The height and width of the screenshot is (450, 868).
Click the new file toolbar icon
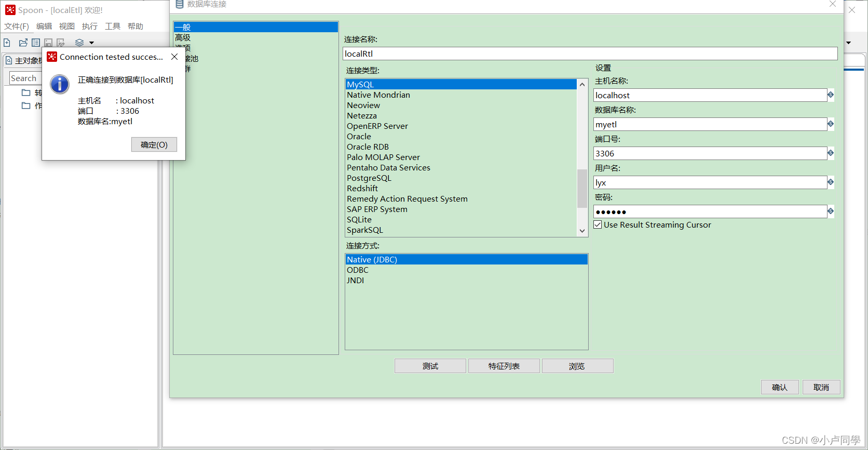tap(7, 43)
